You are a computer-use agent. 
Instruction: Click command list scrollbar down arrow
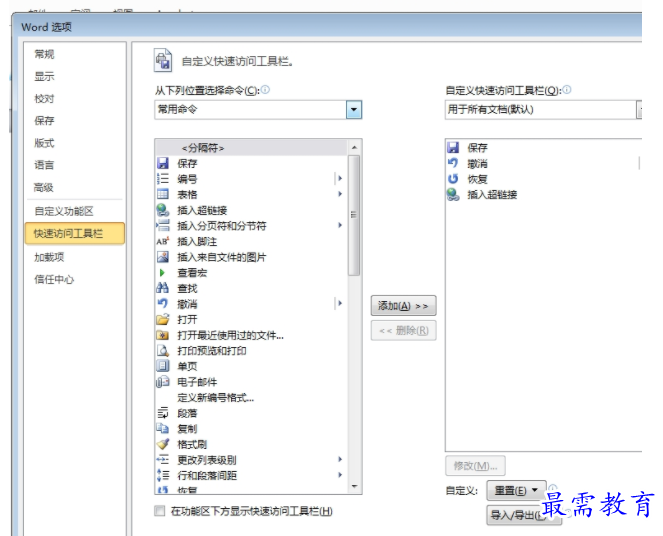[354, 487]
